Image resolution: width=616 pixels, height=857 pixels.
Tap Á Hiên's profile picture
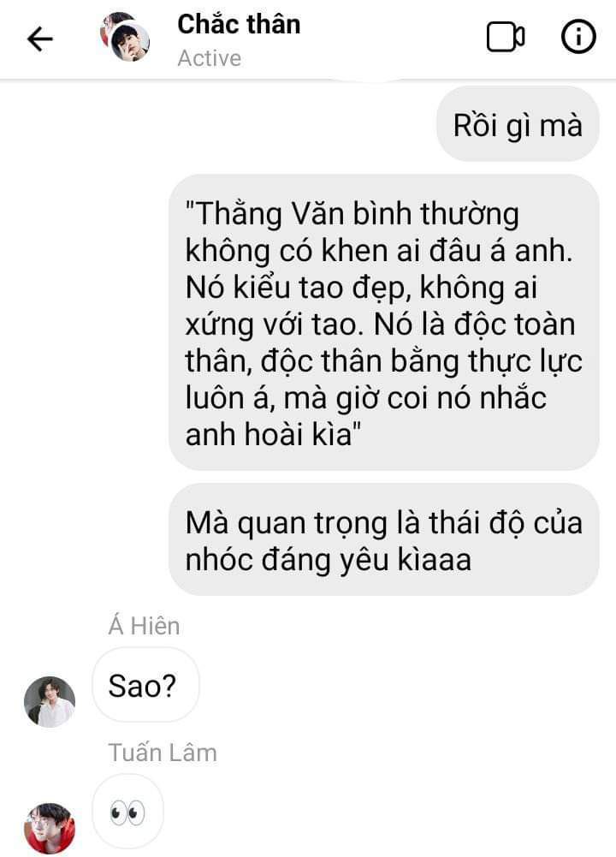click(50, 702)
